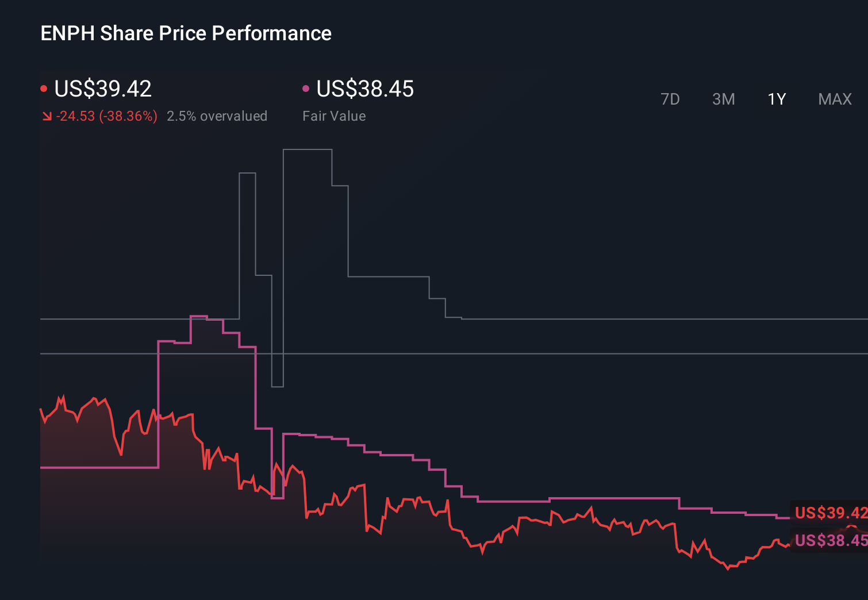The height and width of the screenshot is (600, 868).
Task: Toggle display of the overvalued indicator
Action: click(x=217, y=116)
